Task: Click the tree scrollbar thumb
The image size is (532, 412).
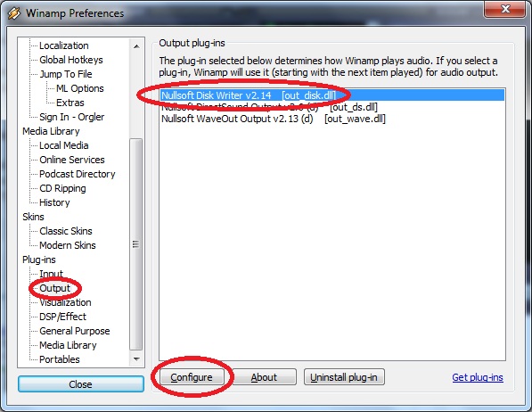Action: (136, 244)
